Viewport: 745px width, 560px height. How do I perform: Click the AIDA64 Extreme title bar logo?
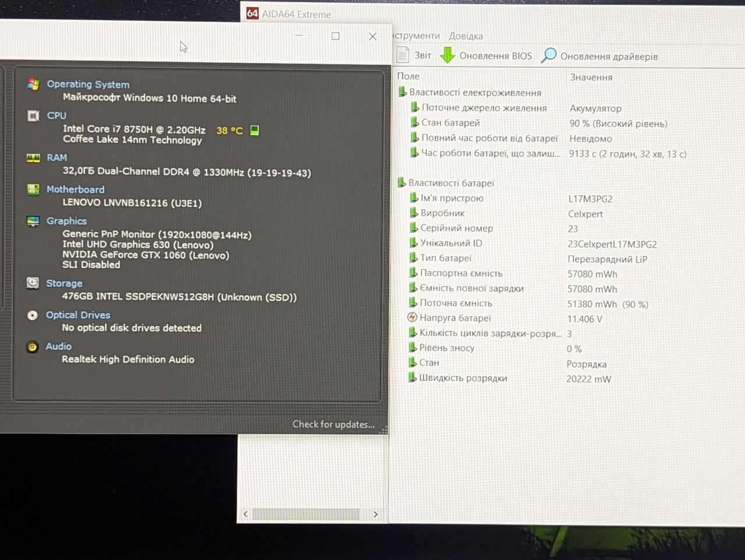point(252,13)
